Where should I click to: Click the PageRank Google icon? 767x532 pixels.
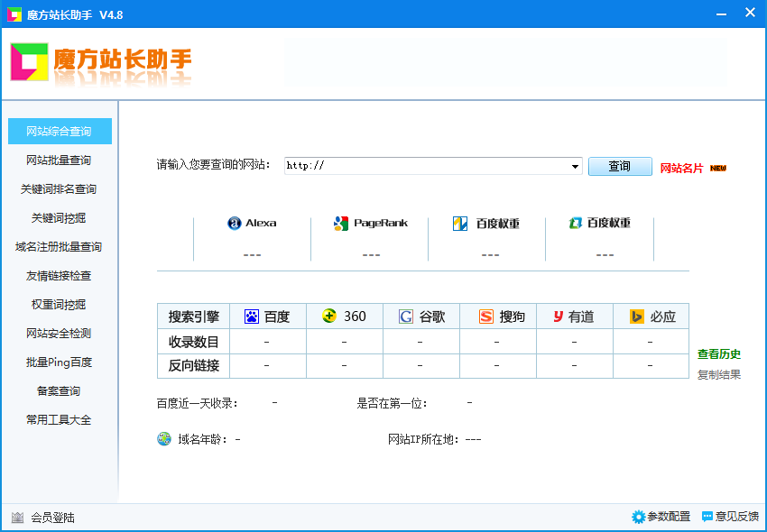point(340,224)
